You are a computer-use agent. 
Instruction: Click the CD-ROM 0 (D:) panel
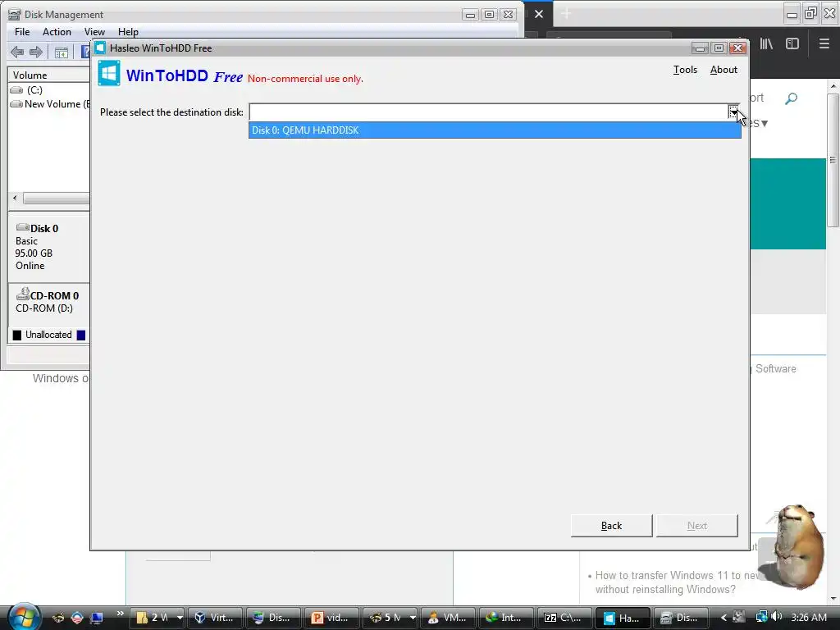click(x=48, y=302)
